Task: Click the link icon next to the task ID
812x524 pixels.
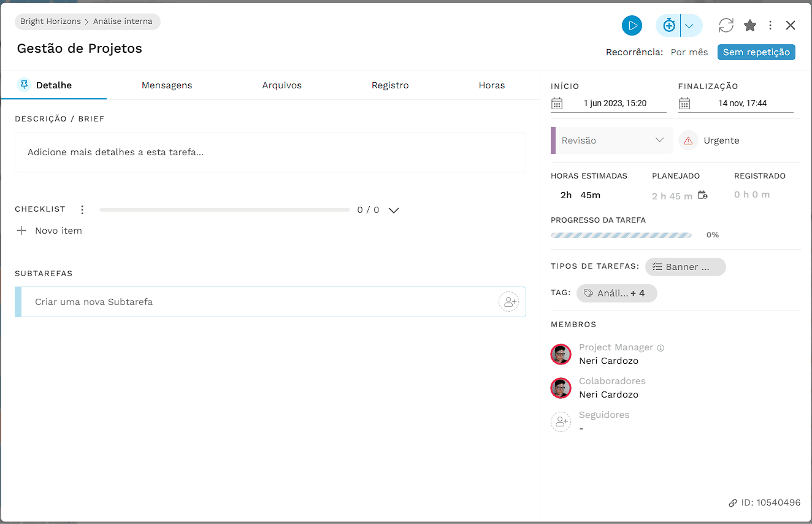Action: click(733, 503)
